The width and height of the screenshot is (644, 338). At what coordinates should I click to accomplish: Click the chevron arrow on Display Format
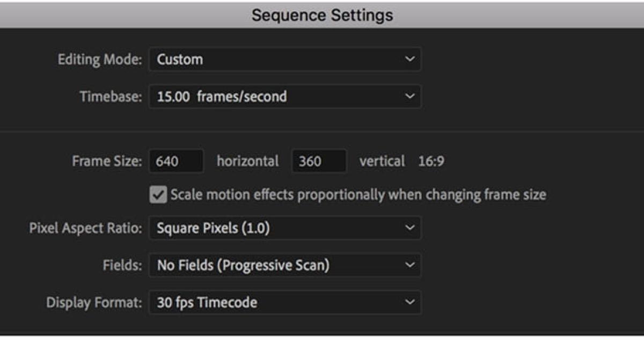pyautogui.click(x=409, y=303)
